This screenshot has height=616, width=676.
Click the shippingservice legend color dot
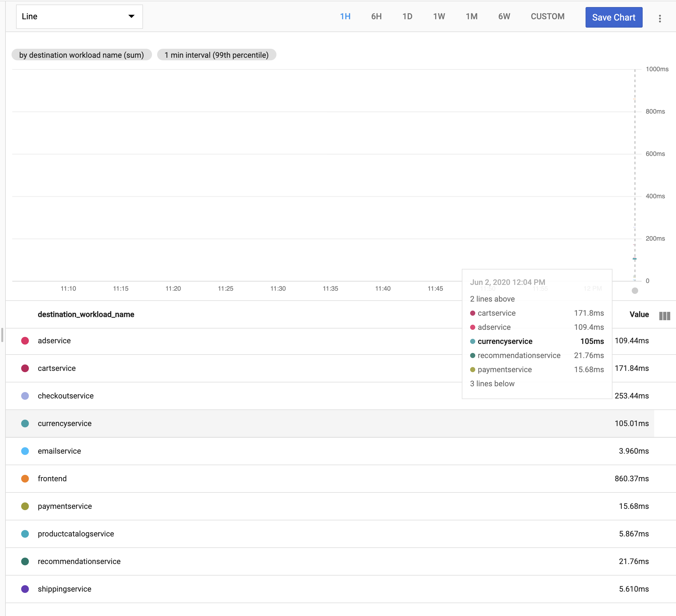pyautogui.click(x=25, y=589)
